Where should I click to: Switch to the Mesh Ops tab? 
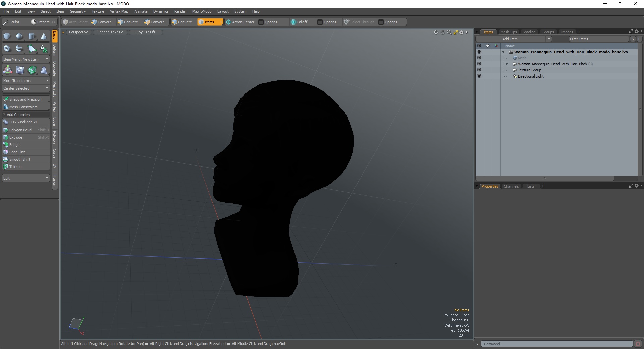(508, 32)
